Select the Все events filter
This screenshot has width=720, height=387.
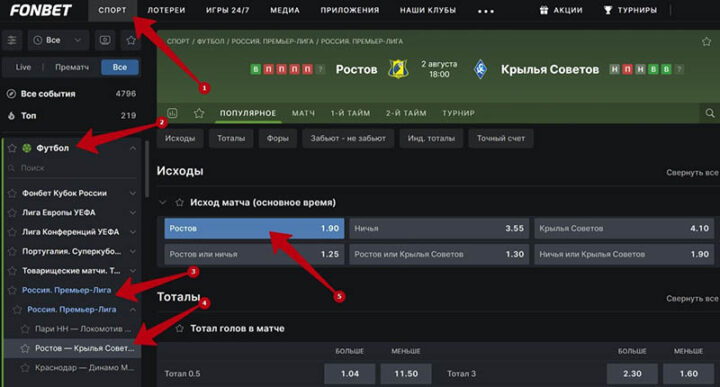click(120, 67)
